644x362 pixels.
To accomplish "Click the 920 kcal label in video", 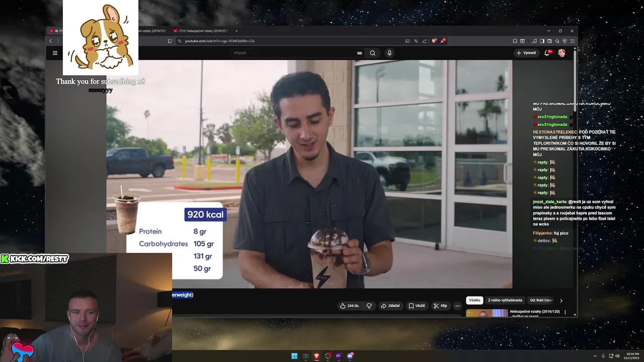I will pos(205,215).
